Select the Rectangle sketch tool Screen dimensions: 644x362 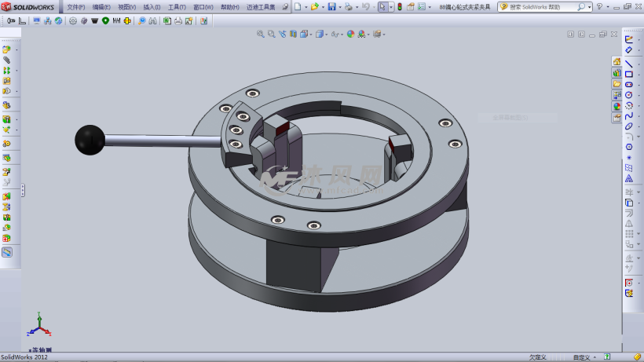tap(629, 75)
